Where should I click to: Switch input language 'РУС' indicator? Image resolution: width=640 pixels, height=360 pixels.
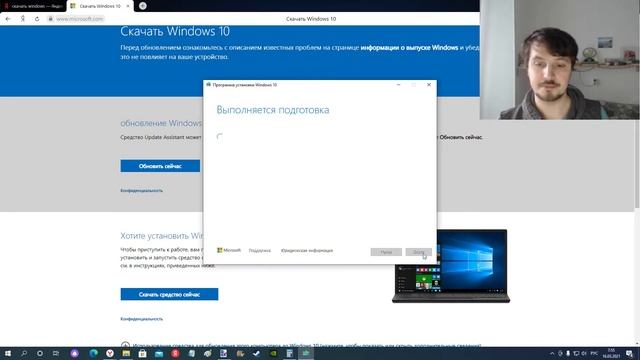pyautogui.click(x=594, y=353)
